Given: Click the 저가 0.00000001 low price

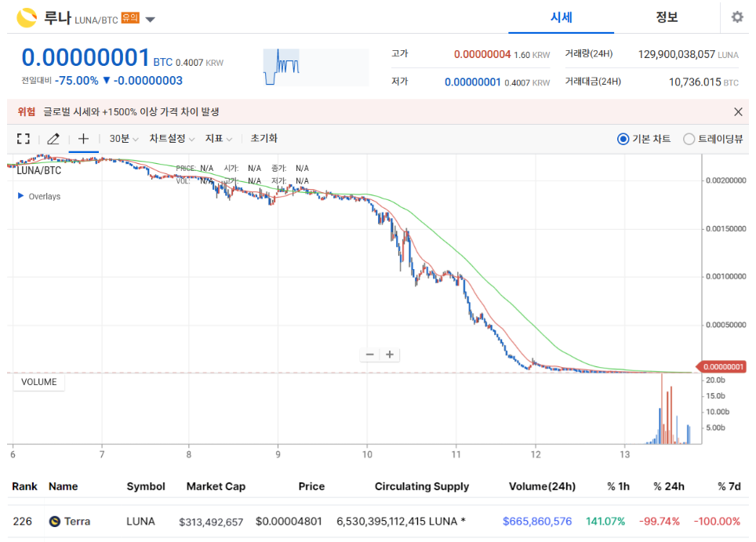Looking at the screenshot, I should pyautogui.click(x=472, y=82).
